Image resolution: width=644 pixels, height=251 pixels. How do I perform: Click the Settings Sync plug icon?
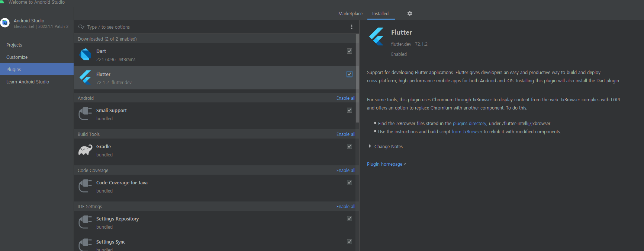(85, 245)
